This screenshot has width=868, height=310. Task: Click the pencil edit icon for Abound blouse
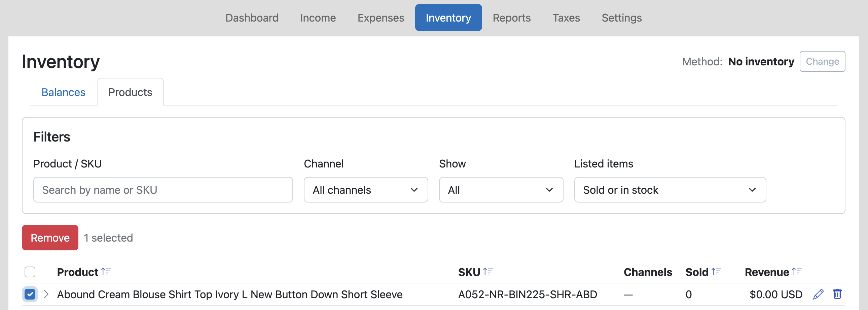(818, 294)
